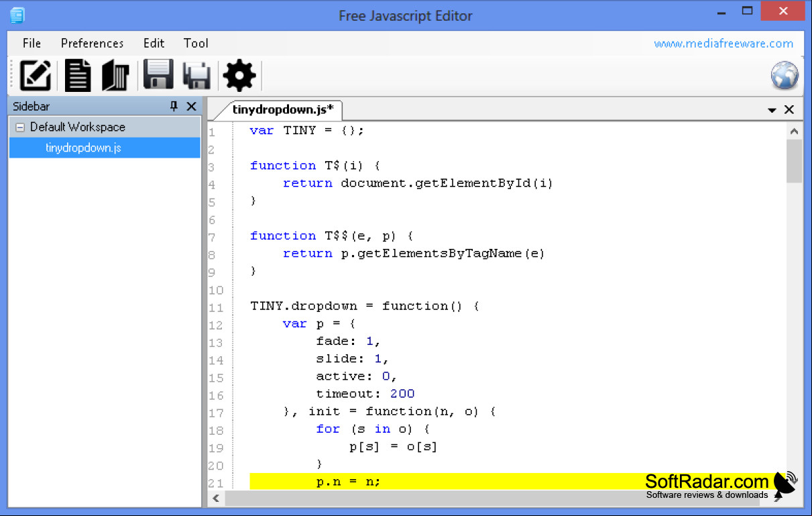Click the vertical scrollbar up arrow

click(794, 132)
